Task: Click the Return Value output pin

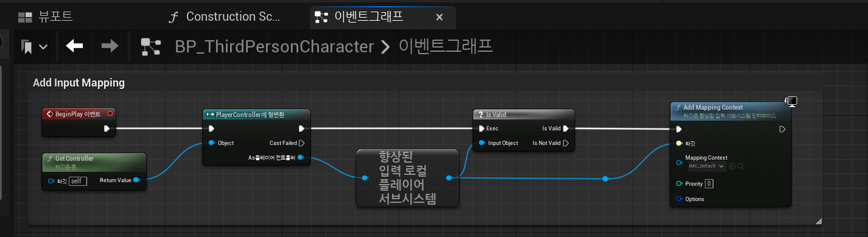Action: pos(137,180)
